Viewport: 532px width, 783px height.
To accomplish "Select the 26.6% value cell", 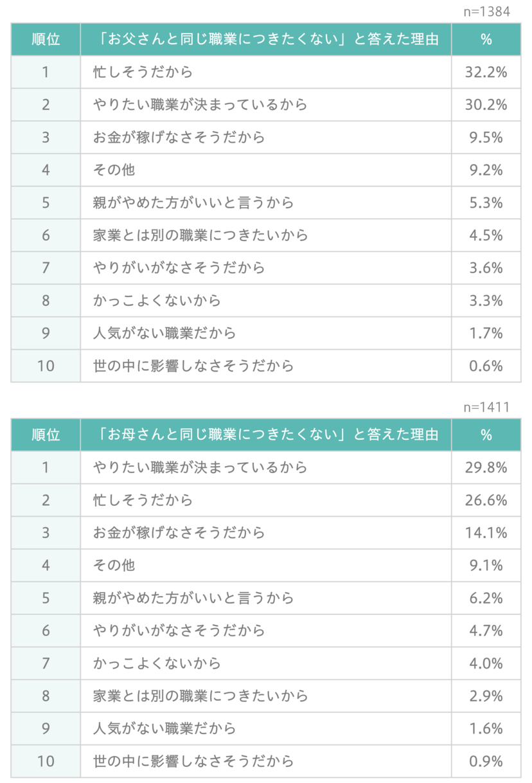I will click(486, 500).
